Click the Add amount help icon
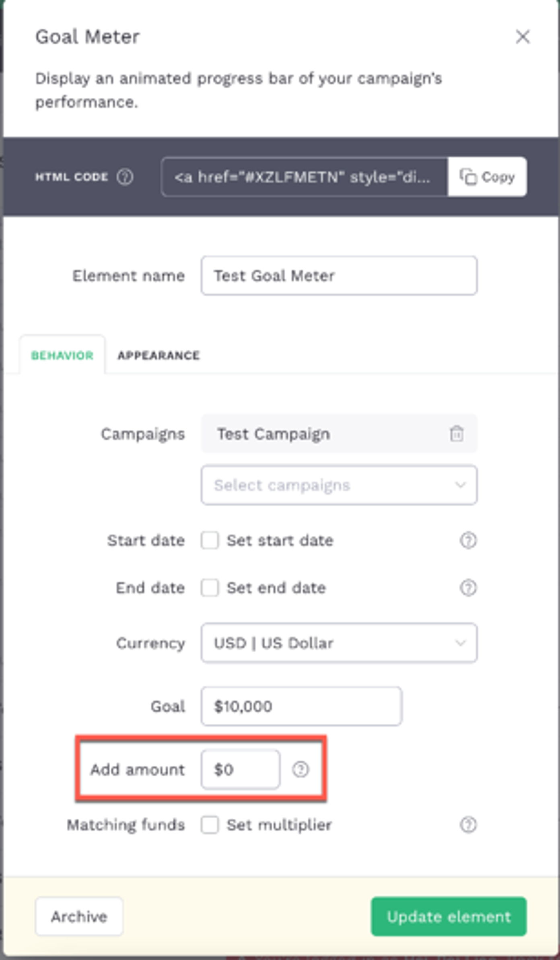The height and width of the screenshot is (960, 560). tap(300, 769)
